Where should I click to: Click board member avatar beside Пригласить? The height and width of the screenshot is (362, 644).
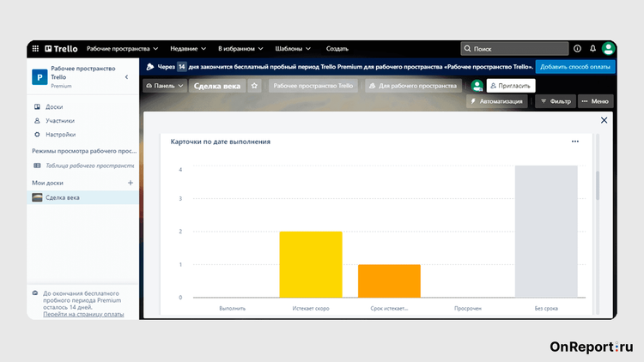pos(477,86)
